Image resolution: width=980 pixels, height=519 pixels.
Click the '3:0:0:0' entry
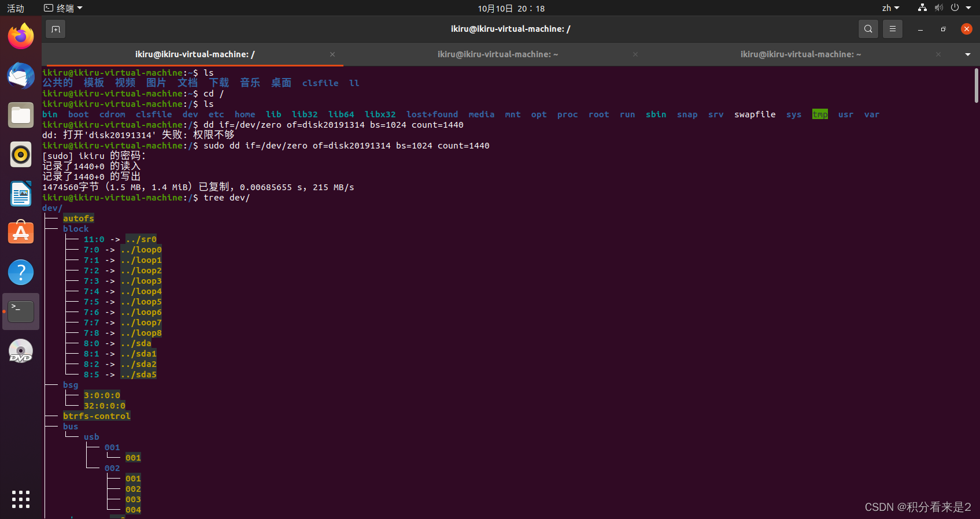click(x=102, y=395)
